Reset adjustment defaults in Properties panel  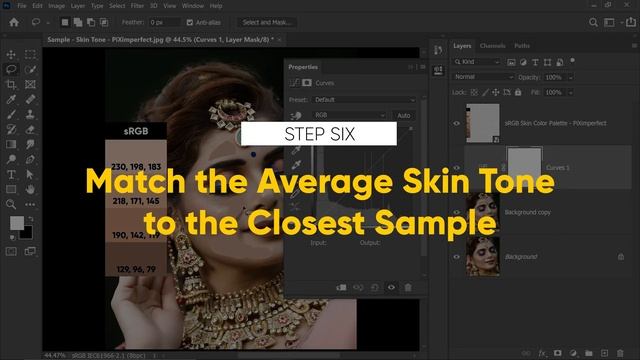tap(374, 287)
